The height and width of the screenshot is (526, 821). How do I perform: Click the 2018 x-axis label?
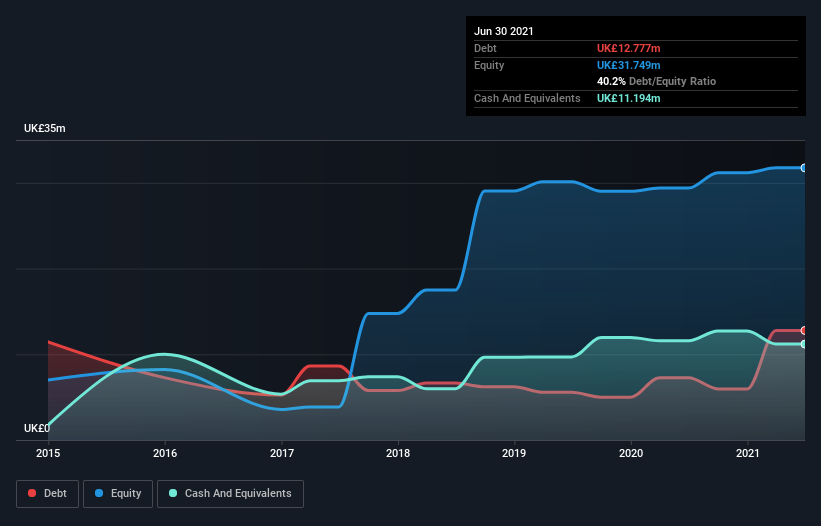click(398, 453)
